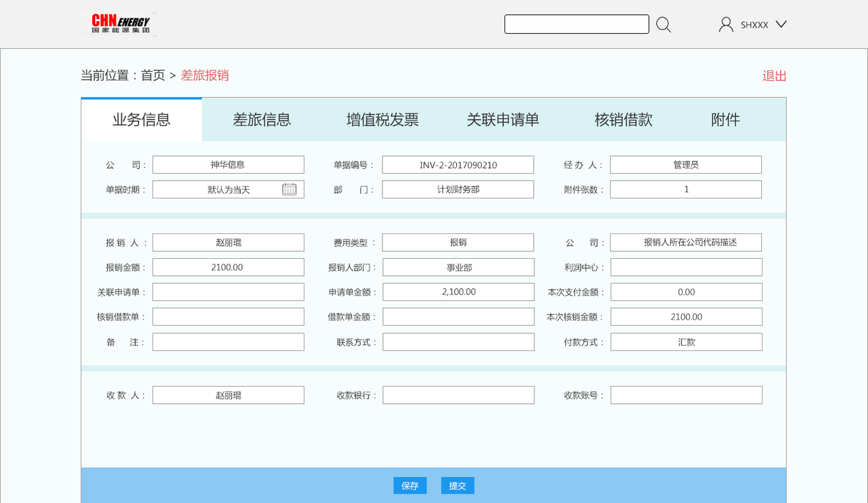Viewport: 868px width, 503px height.
Task: Click the 申请单金额 field 2,100.00
Action: click(458, 292)
